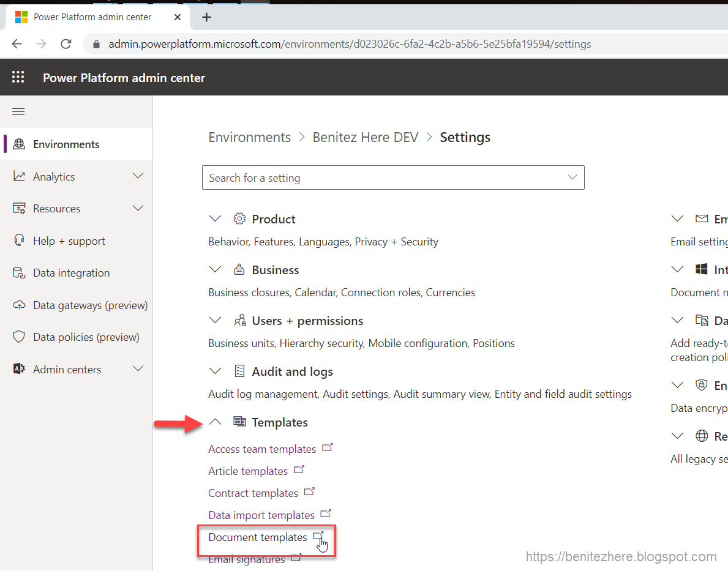This screenshot has width=728, height=571.
Task: Select Data policies (preview) in navigation
Action: [x=77, y=337]
